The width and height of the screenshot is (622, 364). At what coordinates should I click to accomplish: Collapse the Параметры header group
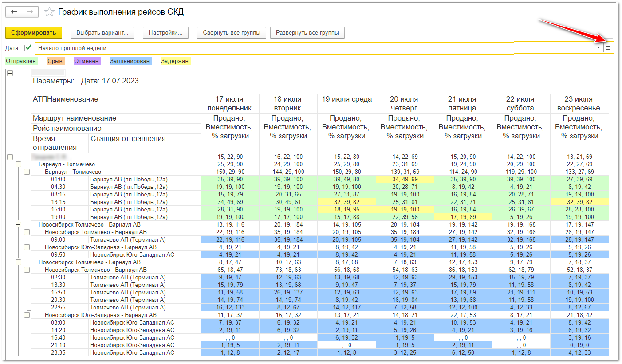[10, 74]
